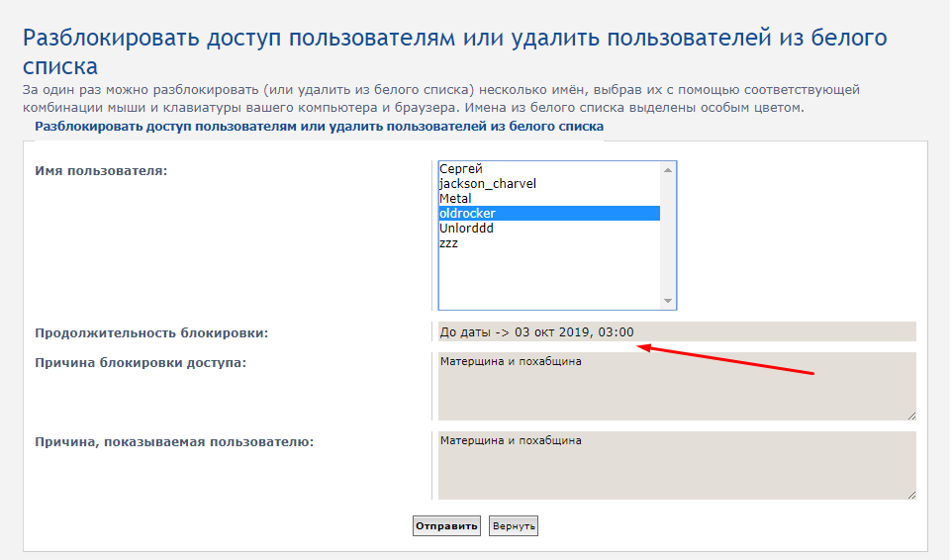This screenshot has height=560, width=951.
Task: Click the list scrollbar up arrow
Action: point(668,170)
